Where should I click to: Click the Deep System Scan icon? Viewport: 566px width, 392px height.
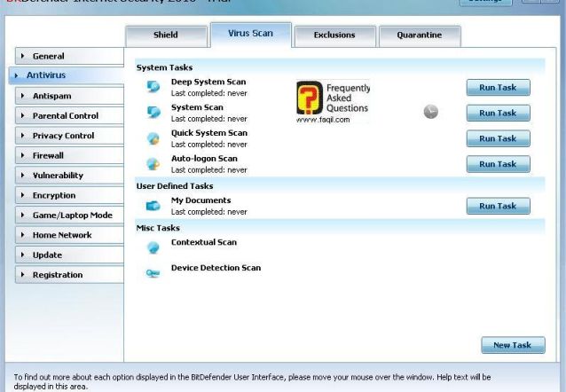[153, 87]
